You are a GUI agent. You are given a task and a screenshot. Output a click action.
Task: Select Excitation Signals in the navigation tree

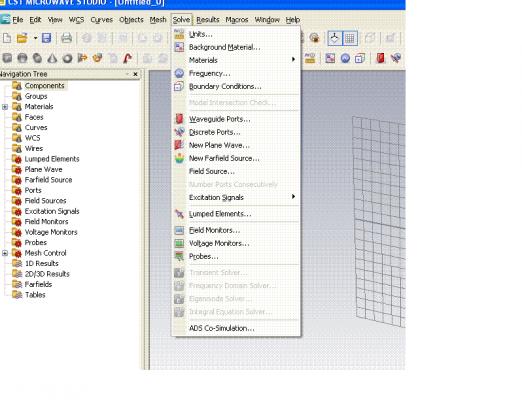coord(52,211)
